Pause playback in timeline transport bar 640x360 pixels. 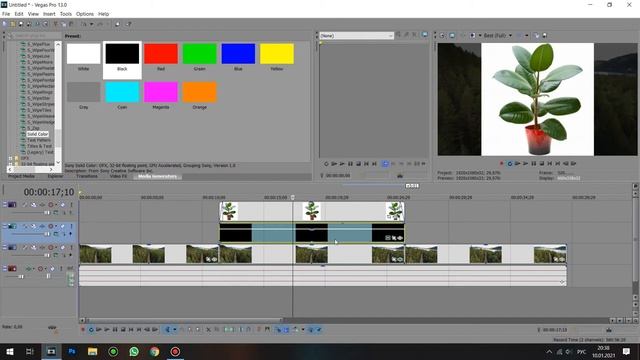115,329
